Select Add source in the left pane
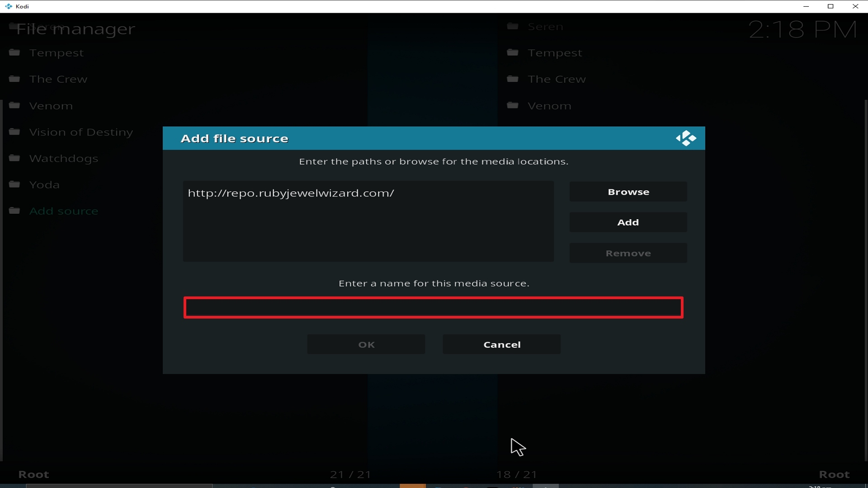868x488 pixels. tap(64, 211)
